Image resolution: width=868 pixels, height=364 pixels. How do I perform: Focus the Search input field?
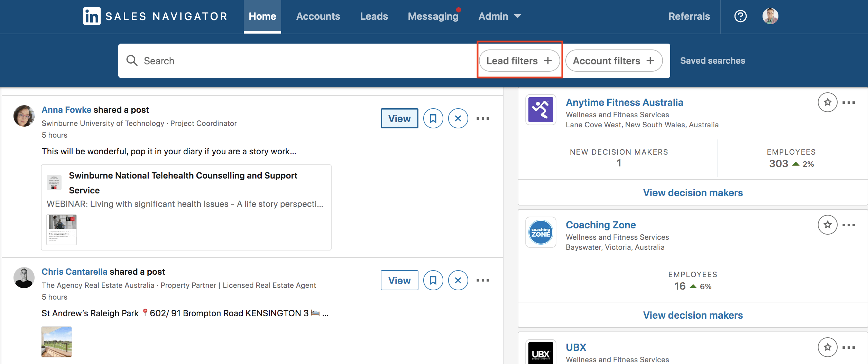(294, 61)
